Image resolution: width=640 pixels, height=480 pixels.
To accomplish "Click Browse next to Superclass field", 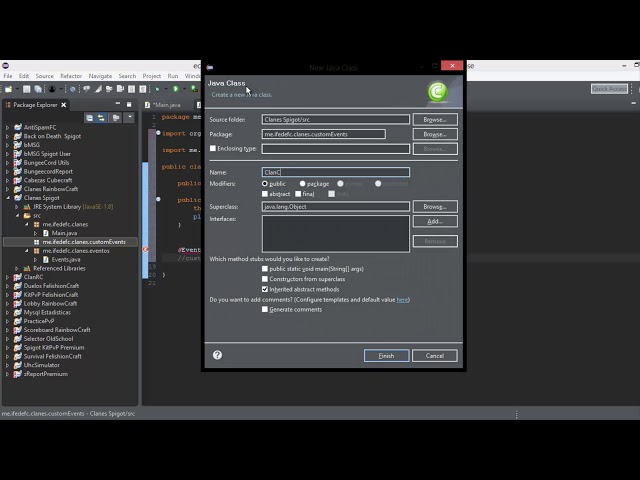I will point(435,207).
